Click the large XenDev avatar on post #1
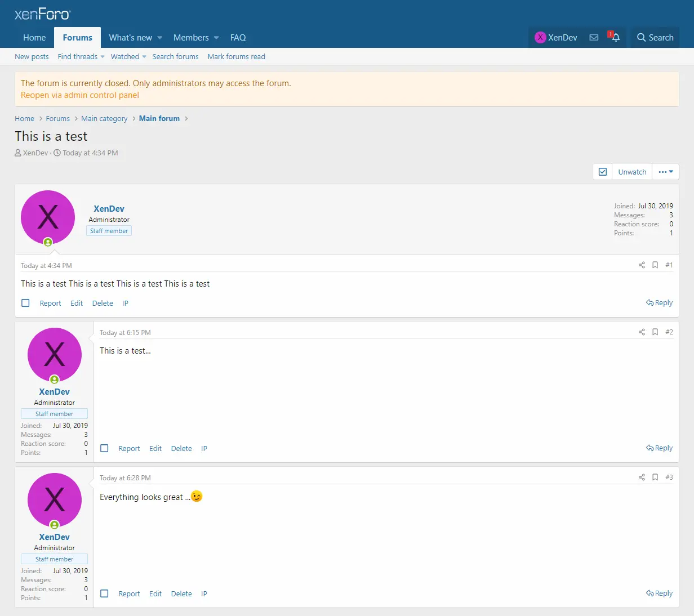 coord(48,217)
